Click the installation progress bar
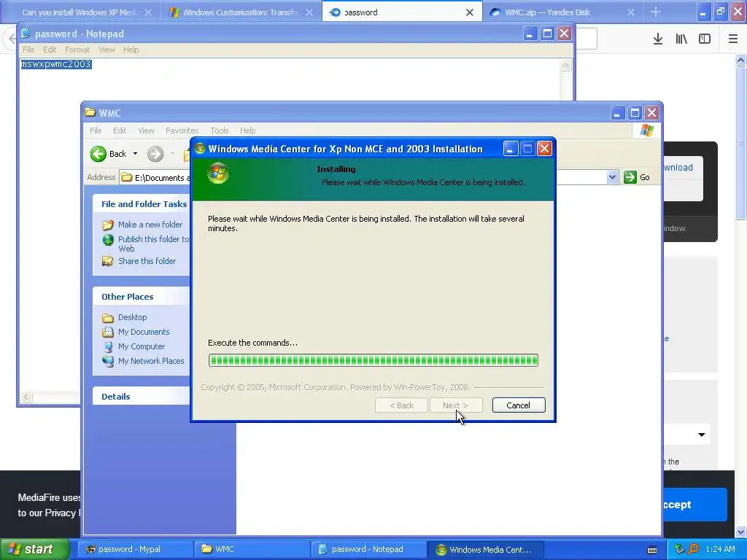747x560 pixels. pyautogui.click(x=373, y=360)
